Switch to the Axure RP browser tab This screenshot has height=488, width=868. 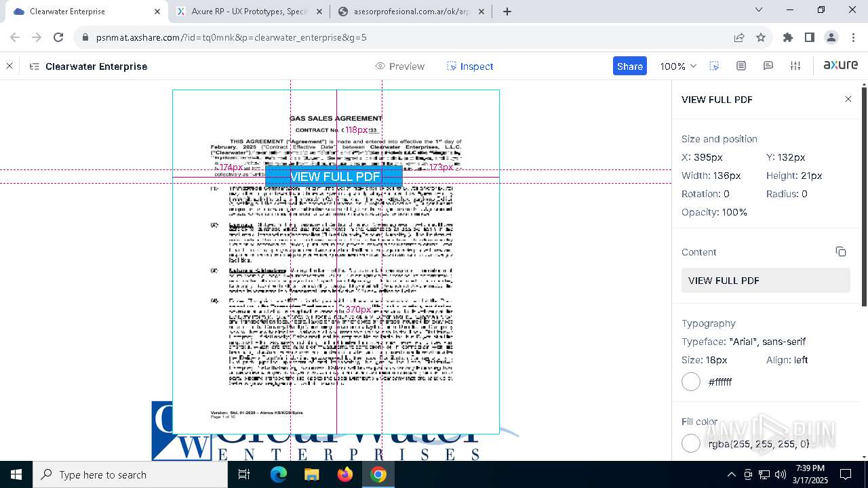pyautogui.click(x=250, y=12)
